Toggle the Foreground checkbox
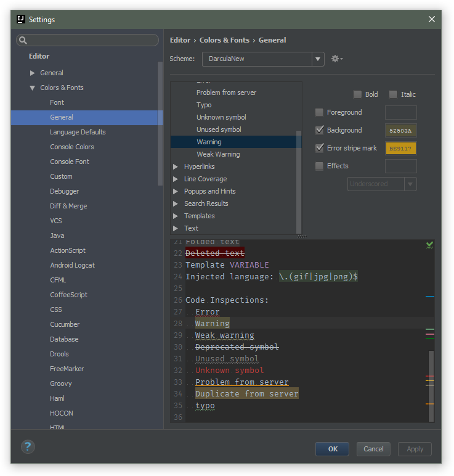454x476 pixels. (x=319, y=112)
